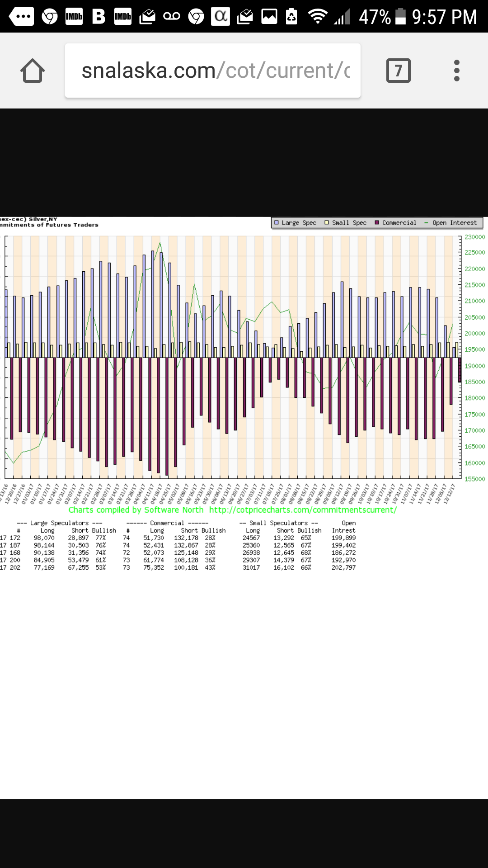Open the three-dot Chrome menu

point(456,71)
